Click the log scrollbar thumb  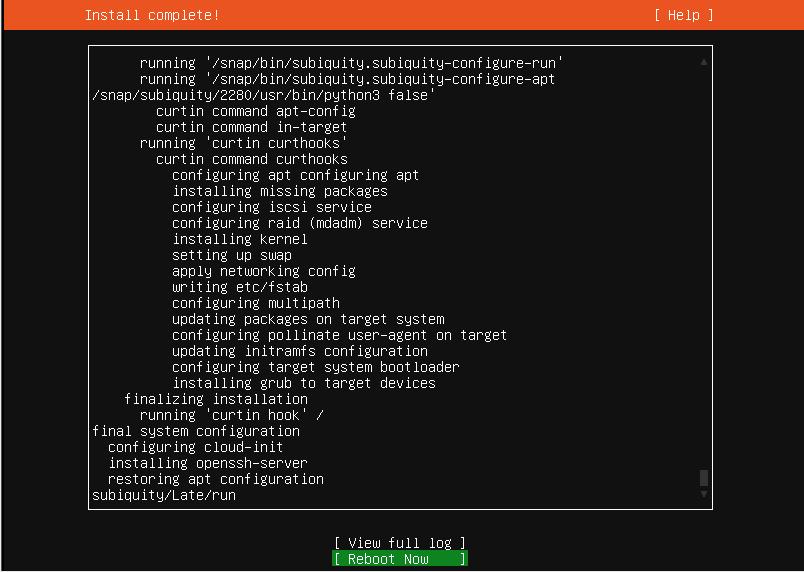click(x=704, y=478)
